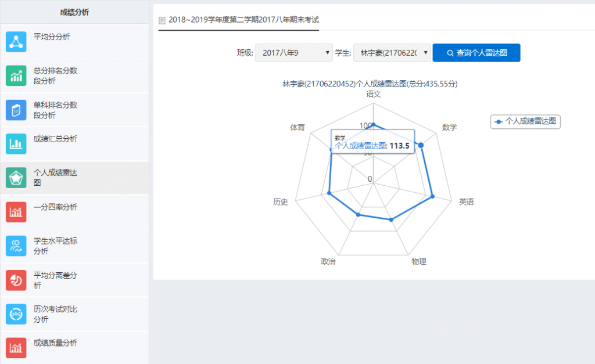Open the 总分排名分数段分析 green chart icon
This screenshot has height=364, width=595.
pos(16,76)
